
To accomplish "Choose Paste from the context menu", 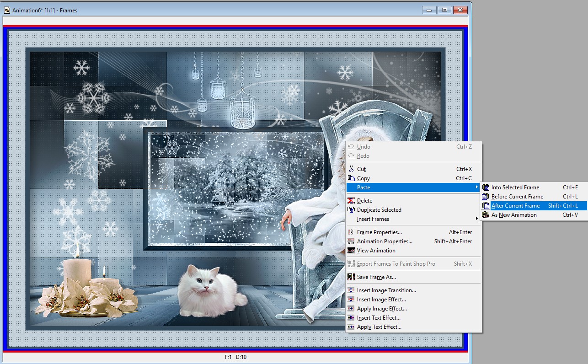I will click(413, 187).
